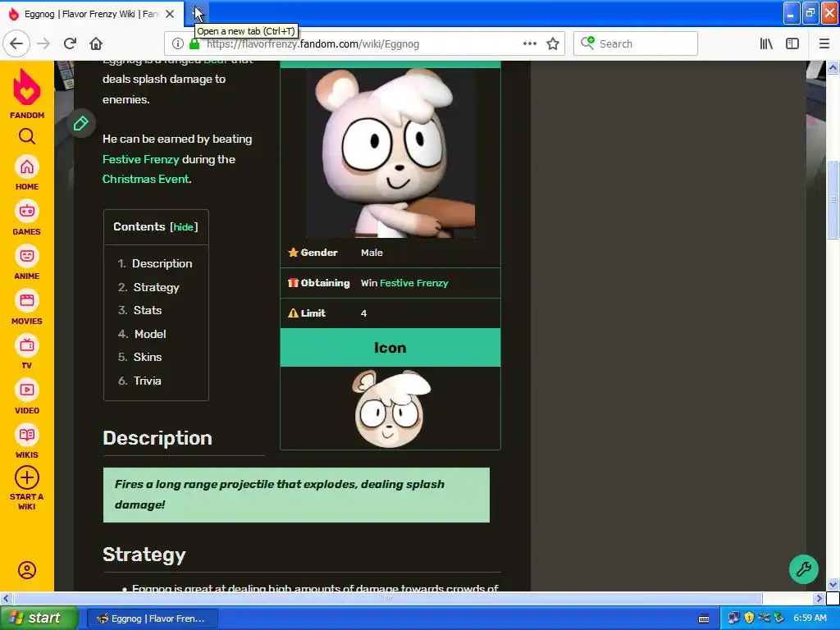The image size is (840, 630).
Task: Open the Fandom sidebar search icon
Action: [27, 137]
